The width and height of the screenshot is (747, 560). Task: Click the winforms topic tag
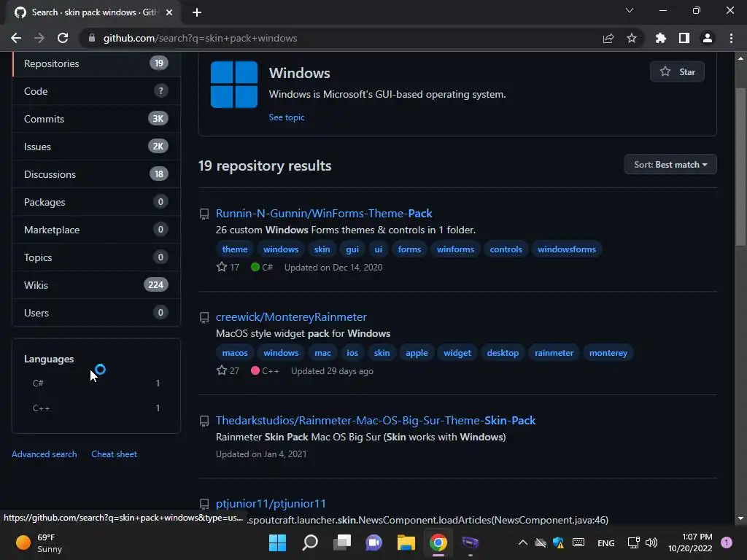455,249
